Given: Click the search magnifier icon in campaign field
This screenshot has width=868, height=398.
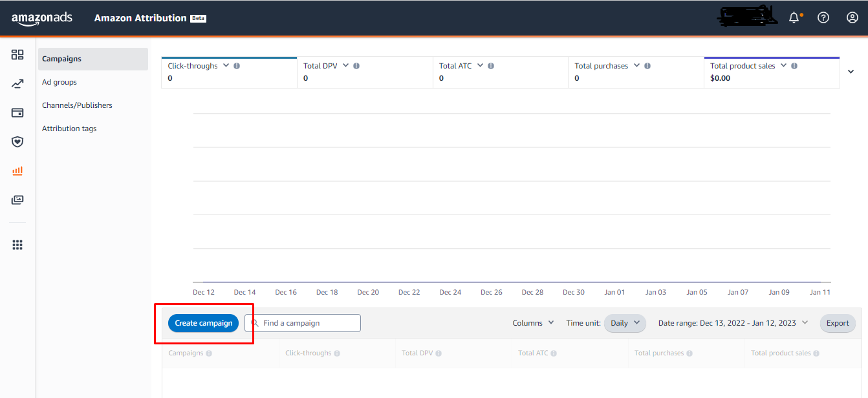Looking at the screenshot, I should click(255, 323).
